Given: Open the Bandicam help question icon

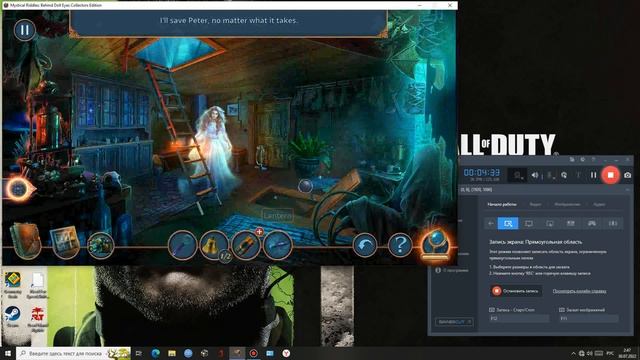Looking at the screenshot, I should (x=593, y=160).
